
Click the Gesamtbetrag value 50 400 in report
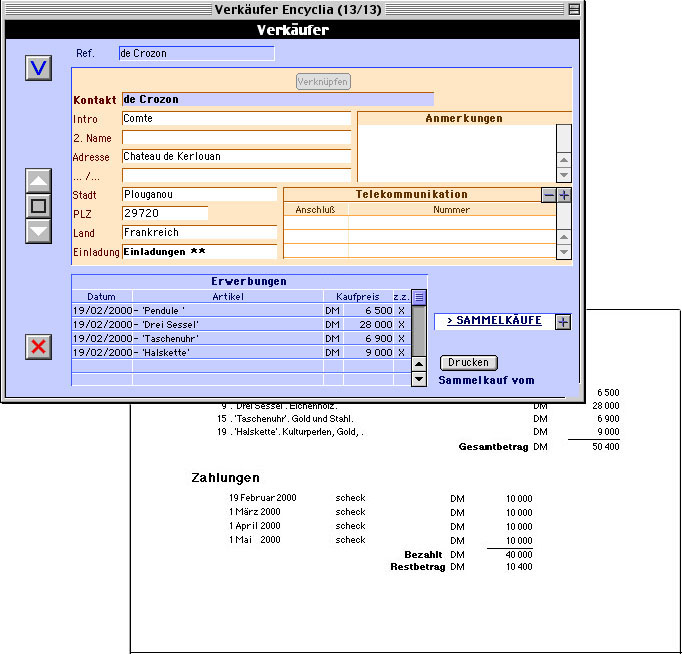click(605, 447)
